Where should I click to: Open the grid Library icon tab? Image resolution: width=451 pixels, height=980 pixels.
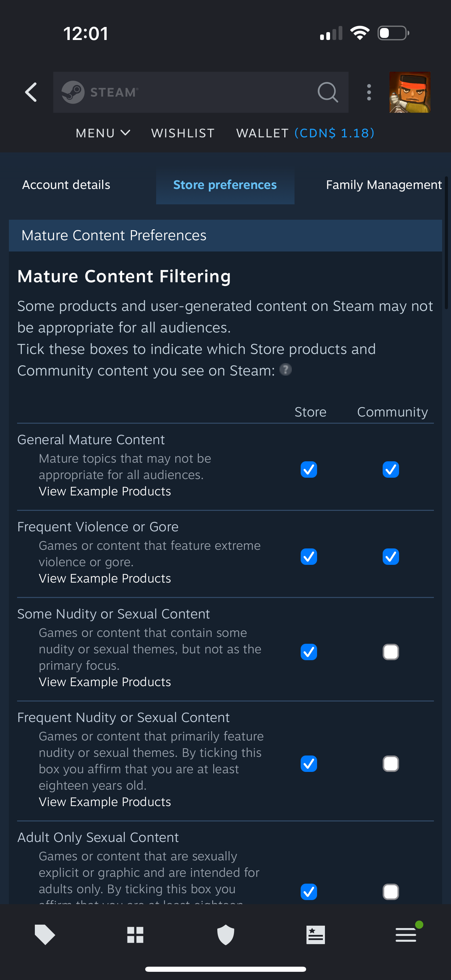tap(135, 934)
